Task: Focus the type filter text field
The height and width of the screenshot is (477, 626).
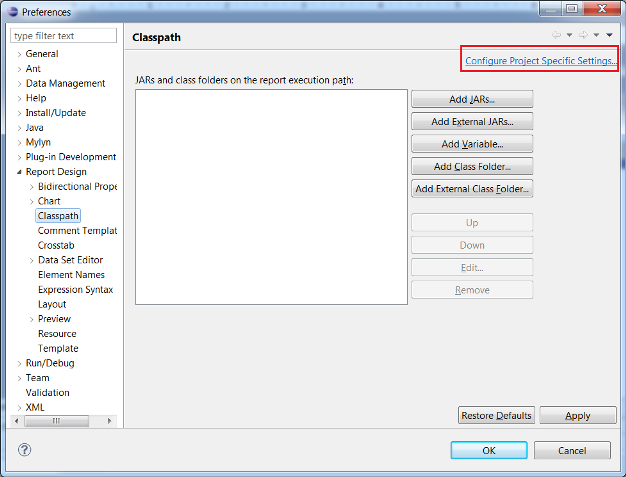Action: tap(63, 36)
